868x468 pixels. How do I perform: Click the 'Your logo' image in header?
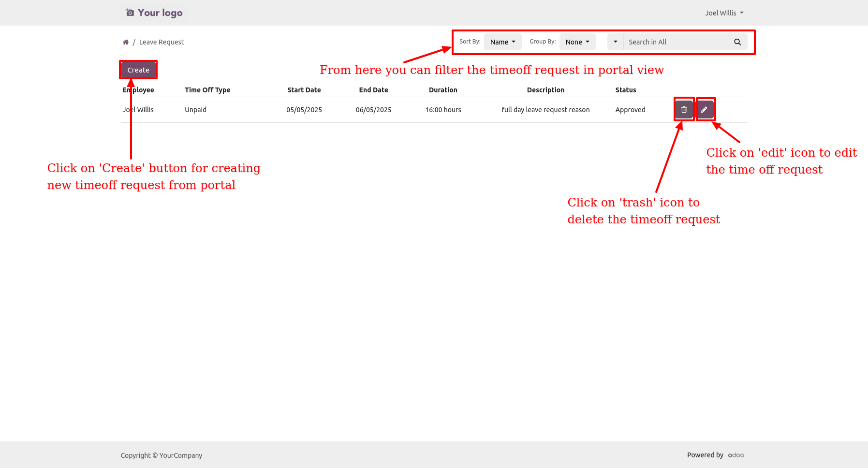[x=154, y=13]
